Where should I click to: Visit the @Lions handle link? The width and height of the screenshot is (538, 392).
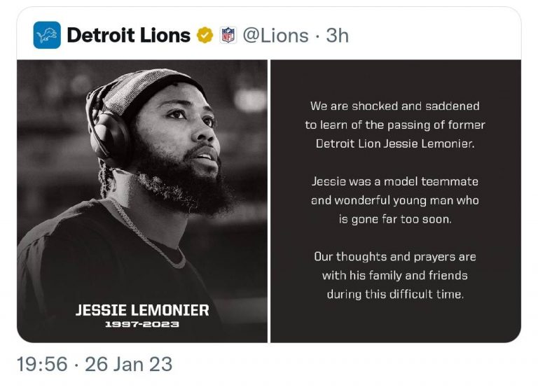[x=275, y=35]
